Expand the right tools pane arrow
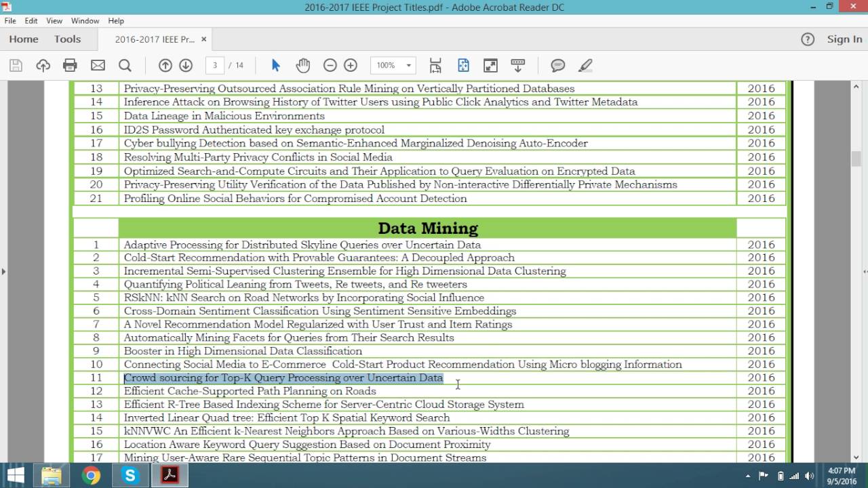The height and width of the screenshot is (488, 868). (x=865, y=272)
